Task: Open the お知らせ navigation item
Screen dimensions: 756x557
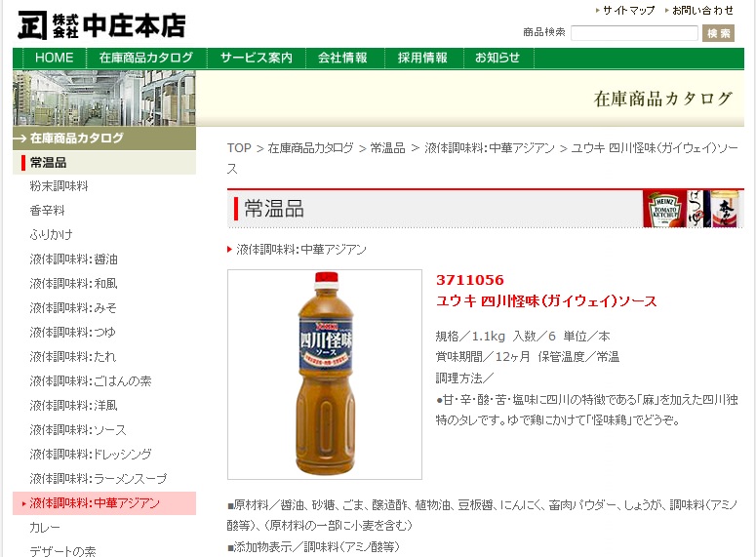Action: [497, 59]
